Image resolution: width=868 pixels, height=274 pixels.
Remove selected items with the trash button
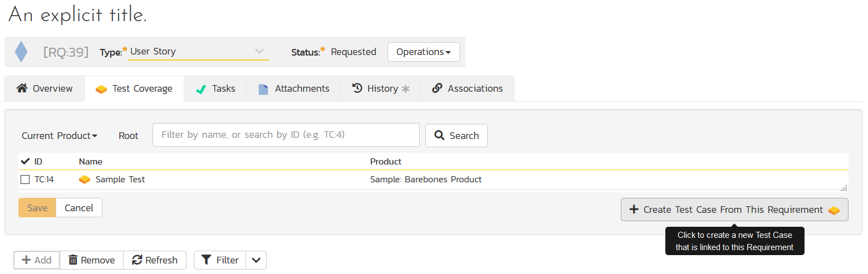[91, 260]
